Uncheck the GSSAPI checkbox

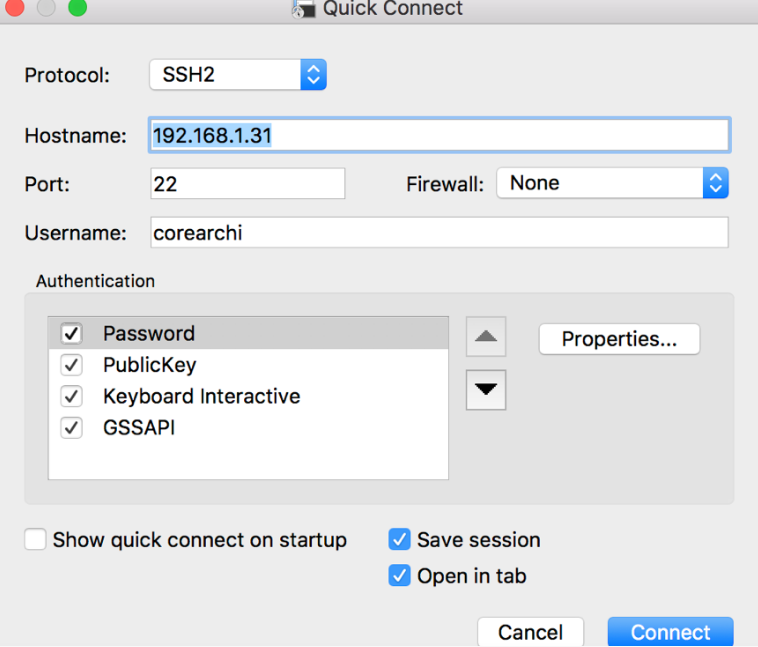72,428
